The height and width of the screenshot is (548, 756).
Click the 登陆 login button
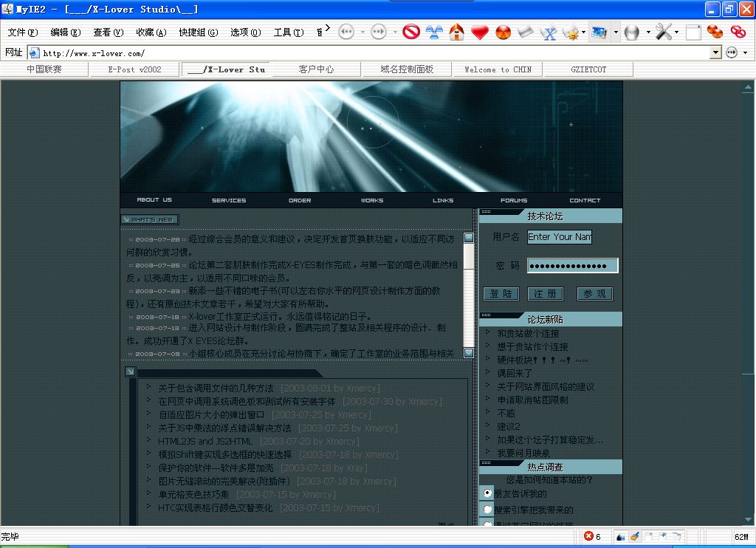pos(501,294)
